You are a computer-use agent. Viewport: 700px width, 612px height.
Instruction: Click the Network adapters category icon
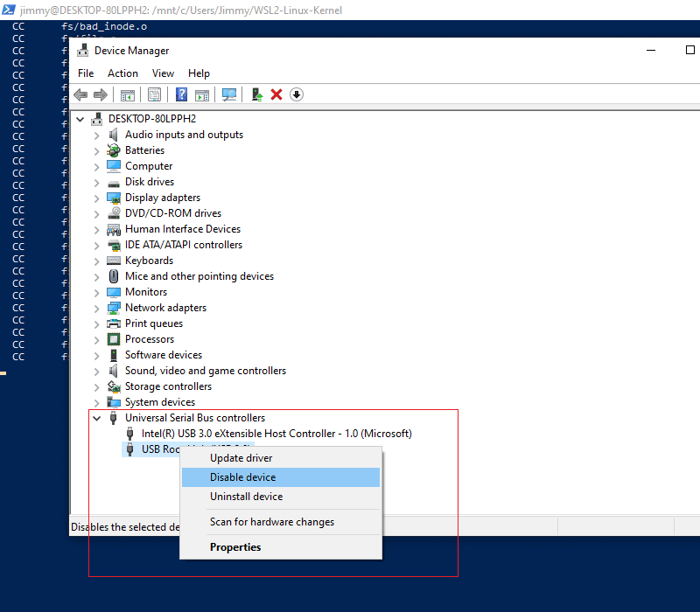[114, 308]
